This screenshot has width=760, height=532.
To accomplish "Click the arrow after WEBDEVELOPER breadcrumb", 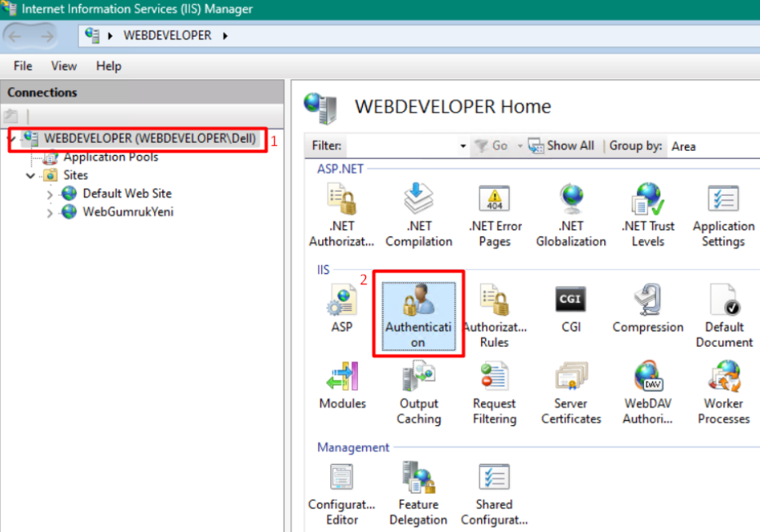I will tap(225, 36).
